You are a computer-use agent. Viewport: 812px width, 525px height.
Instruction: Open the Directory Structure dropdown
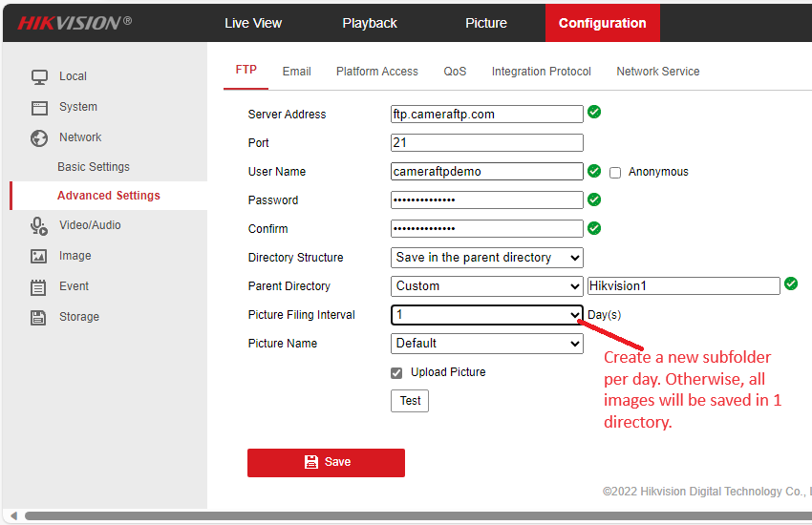[487, 258]
